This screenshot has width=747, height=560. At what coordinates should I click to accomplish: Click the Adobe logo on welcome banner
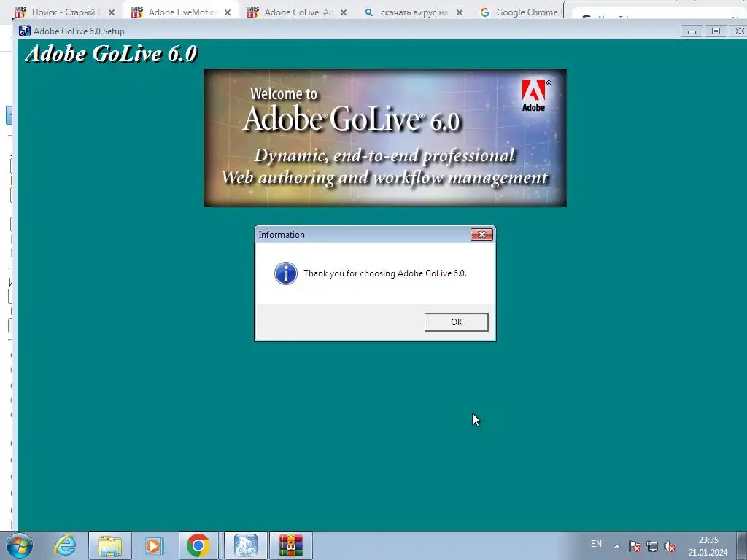tap(535, 96)
